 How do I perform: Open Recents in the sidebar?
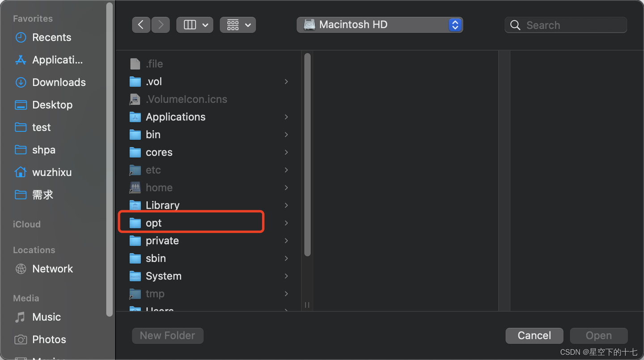[51, 38]
